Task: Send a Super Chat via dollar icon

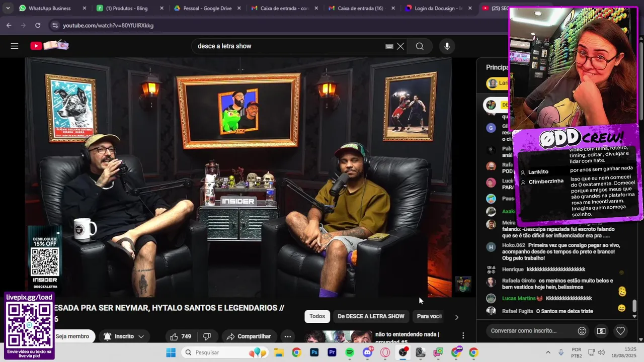Action: (601, 331)
